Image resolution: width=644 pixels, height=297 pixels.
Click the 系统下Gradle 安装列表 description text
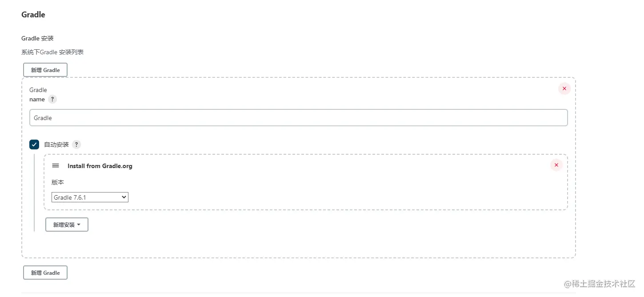tap(52, 52)
